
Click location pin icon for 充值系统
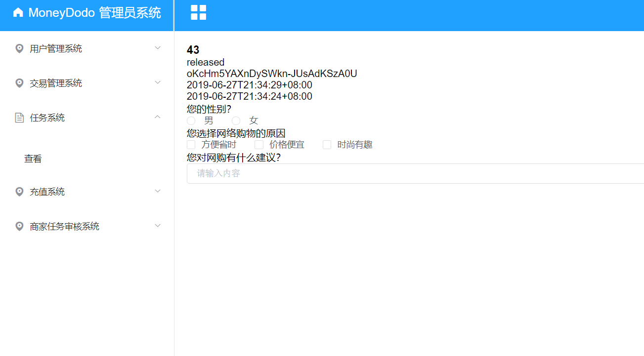click(x=19, y=192)
